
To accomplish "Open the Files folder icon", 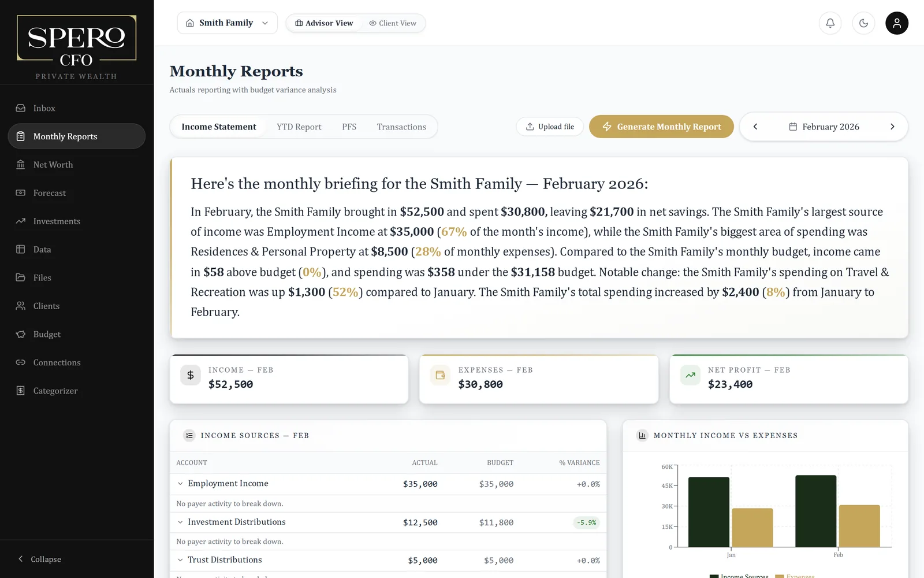I will [x=21, y=277].
